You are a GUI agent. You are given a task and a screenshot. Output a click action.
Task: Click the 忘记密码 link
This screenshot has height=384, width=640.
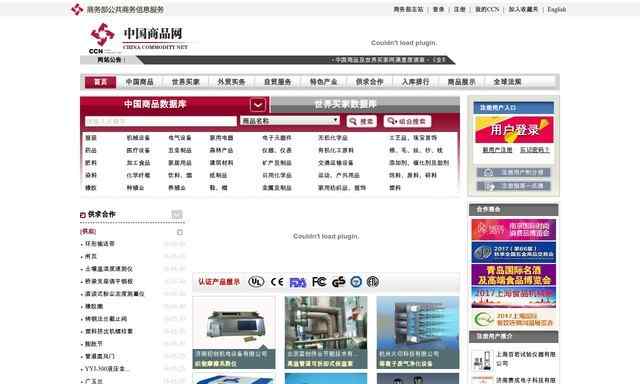[534, 150]
